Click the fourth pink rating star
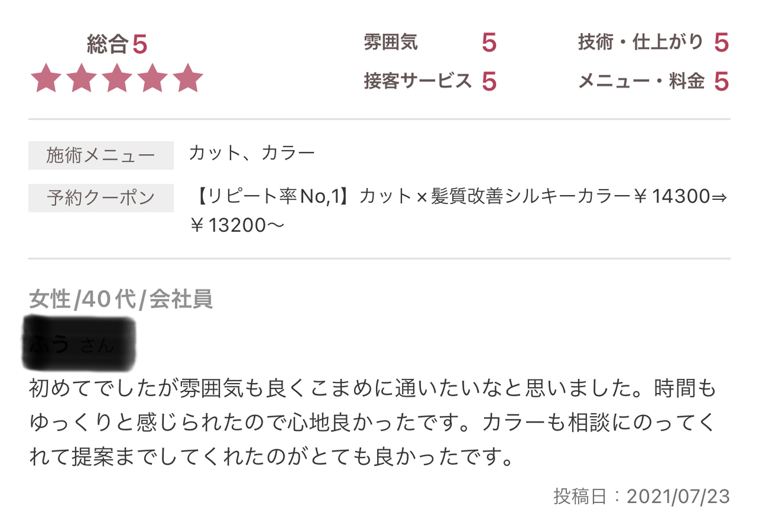The image size is (759, 532). [152, 78]
